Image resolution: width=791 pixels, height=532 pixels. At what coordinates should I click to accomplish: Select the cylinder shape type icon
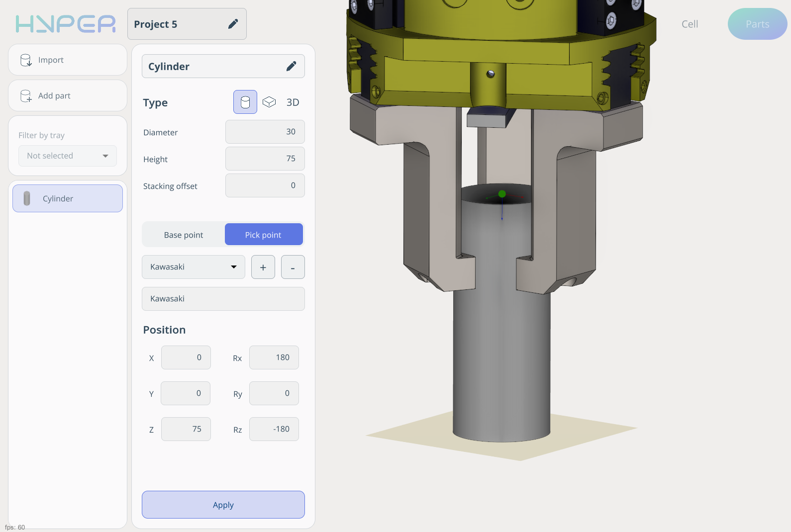[245, 102]
